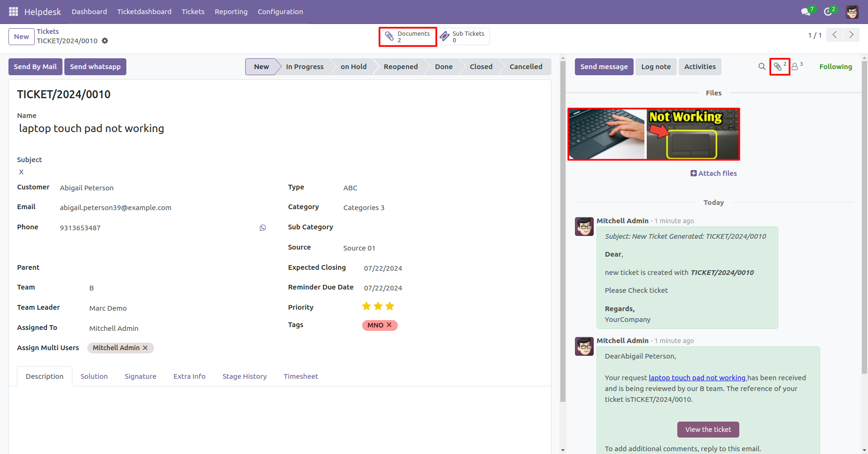Open the activities clock icon in top bar
Screen dimensions: 868x454
coord(828,12)
